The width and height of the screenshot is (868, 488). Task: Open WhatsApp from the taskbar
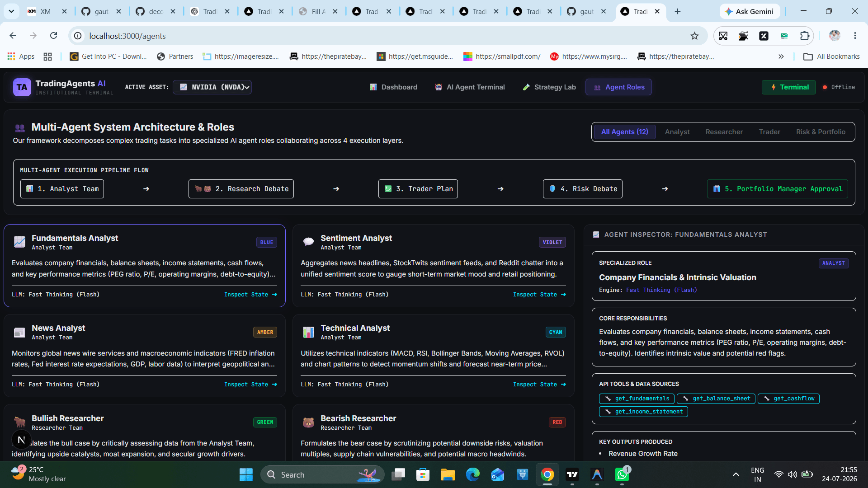(622, 474)
